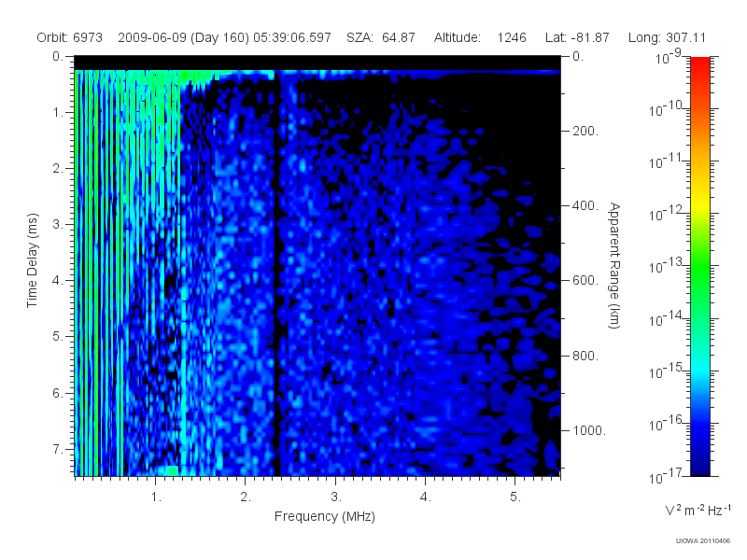This screenshot has width=747, height=560.
Task: Click the Frequency (MHz) axis title
Action: point(324,517)
